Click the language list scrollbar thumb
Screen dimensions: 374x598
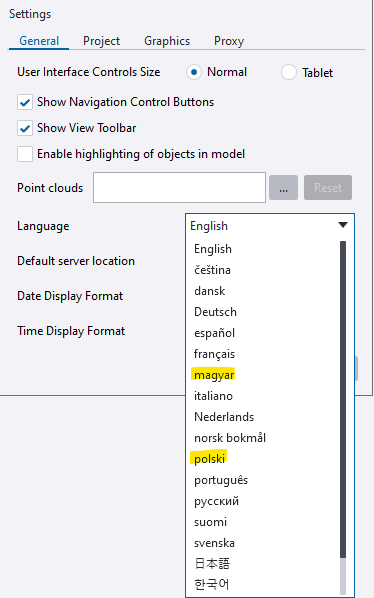343,400
